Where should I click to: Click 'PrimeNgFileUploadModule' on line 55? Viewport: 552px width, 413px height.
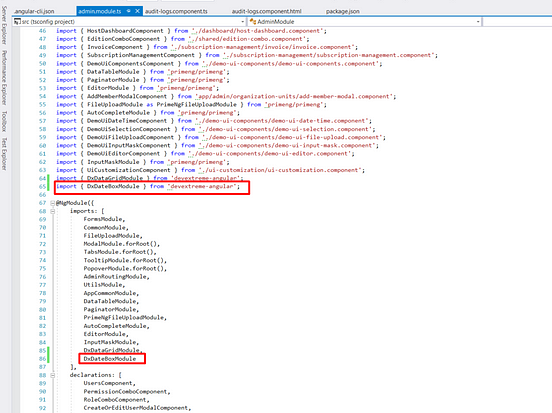point(197,105)
